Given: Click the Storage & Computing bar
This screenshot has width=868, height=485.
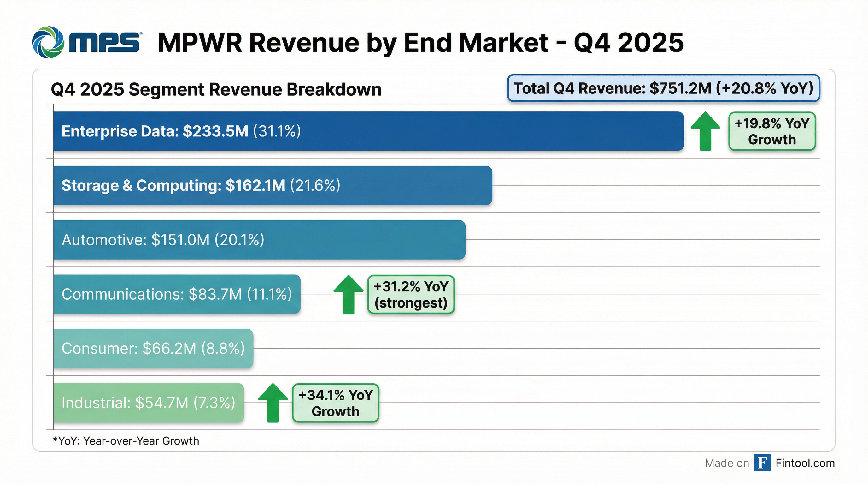Looking at the screenshot, I should click(273, 185).
